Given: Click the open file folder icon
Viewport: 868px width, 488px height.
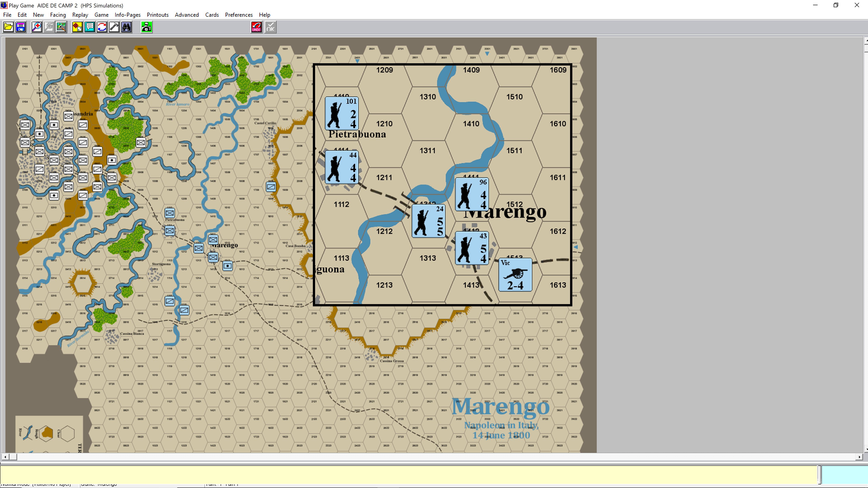Looking at the screenshot, I should (x=8, y=27).
